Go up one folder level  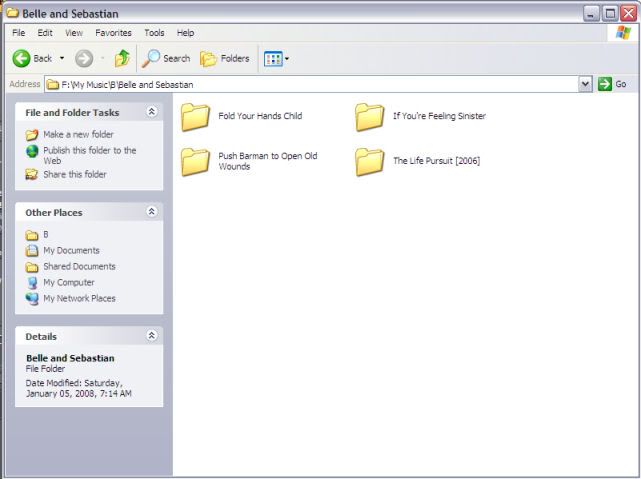pos(122,58)
